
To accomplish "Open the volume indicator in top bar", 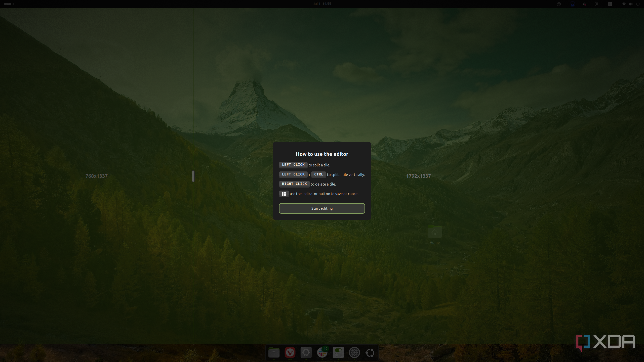I will coord(631,4).
